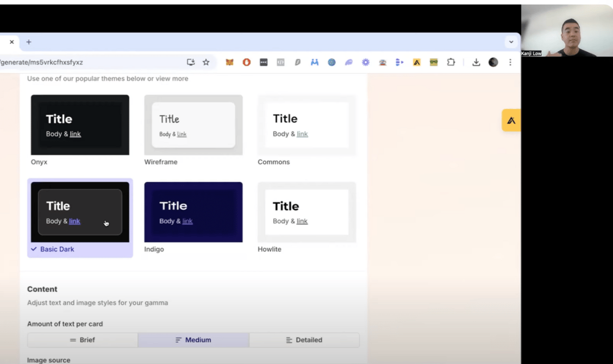Click the Commons theme name label
This screenshot has width=613, height=364.
(274, 162)
